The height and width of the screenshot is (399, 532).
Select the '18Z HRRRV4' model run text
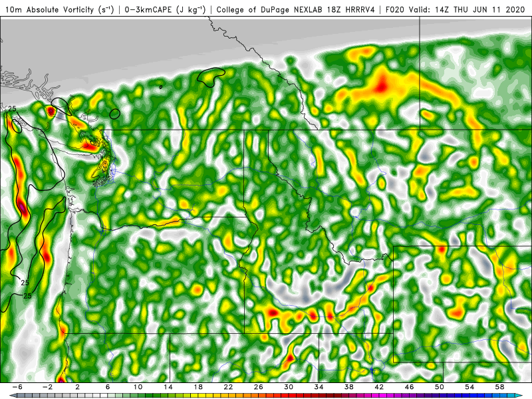point(351,10)
